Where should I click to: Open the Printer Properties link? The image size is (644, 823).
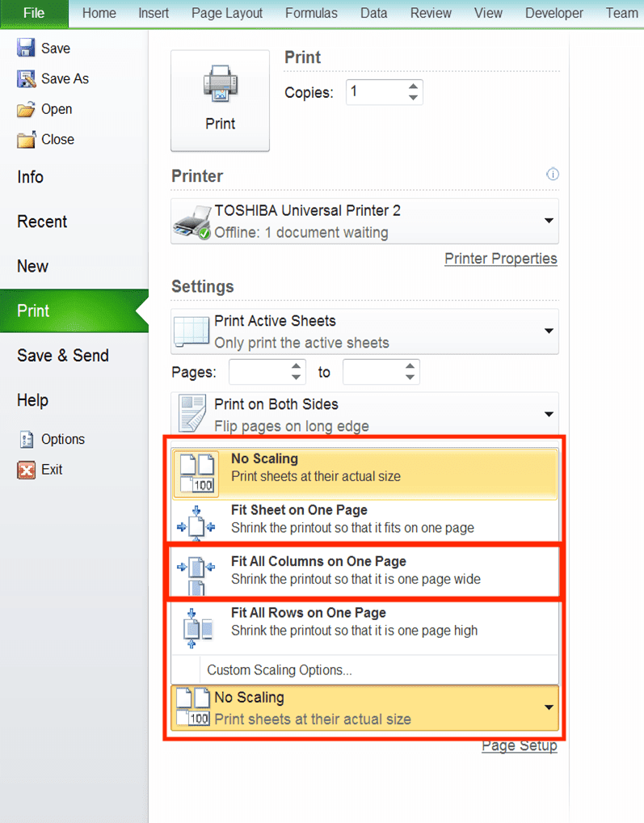click(x=501, y=259)
